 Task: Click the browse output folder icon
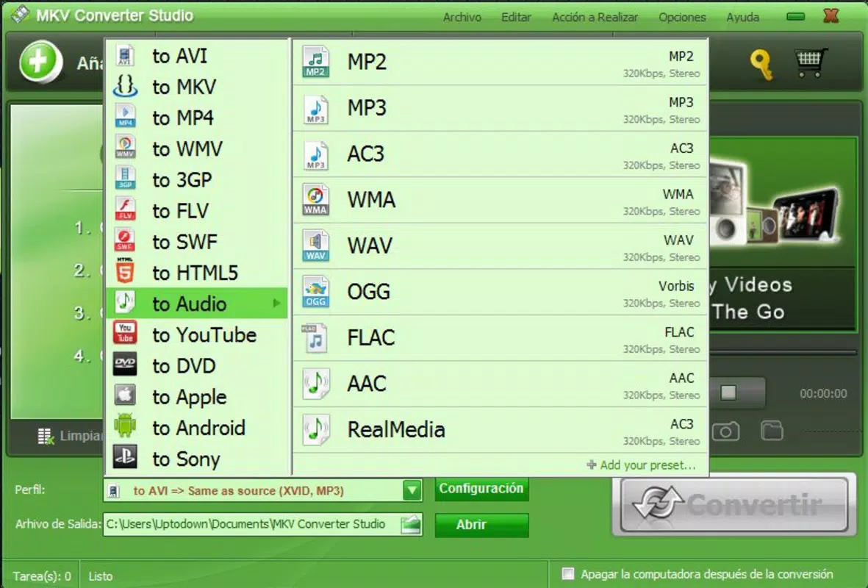[x=411, y=524]
